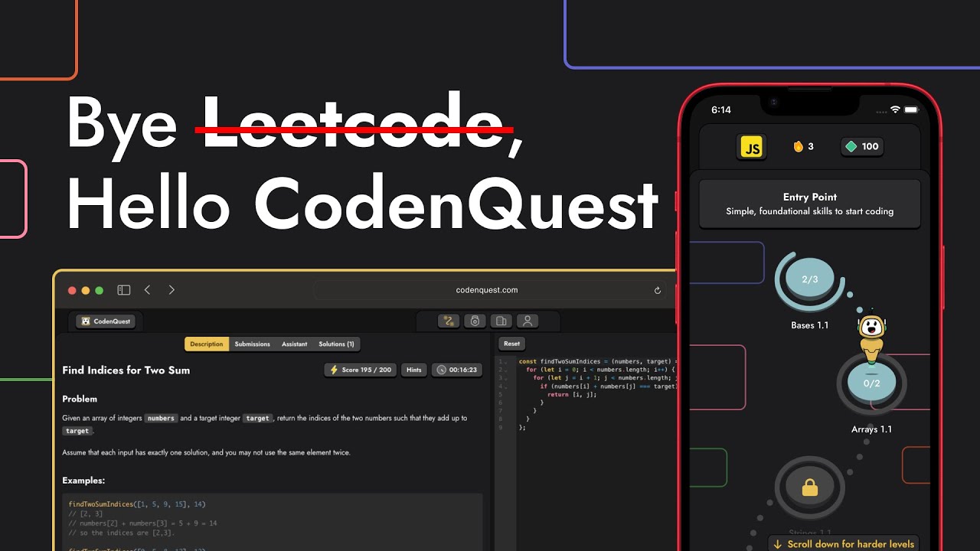The image size is (980, 551).
Task: Click the 'Problem' heading
Action: (x=80, y=399)
